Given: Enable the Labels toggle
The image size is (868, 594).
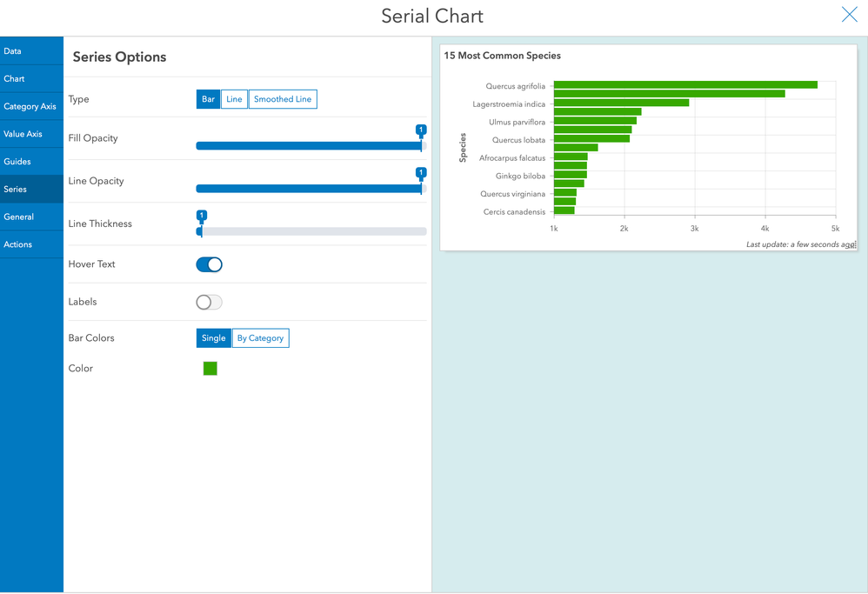Looking at the screenshot, I should tap(210, 302).
